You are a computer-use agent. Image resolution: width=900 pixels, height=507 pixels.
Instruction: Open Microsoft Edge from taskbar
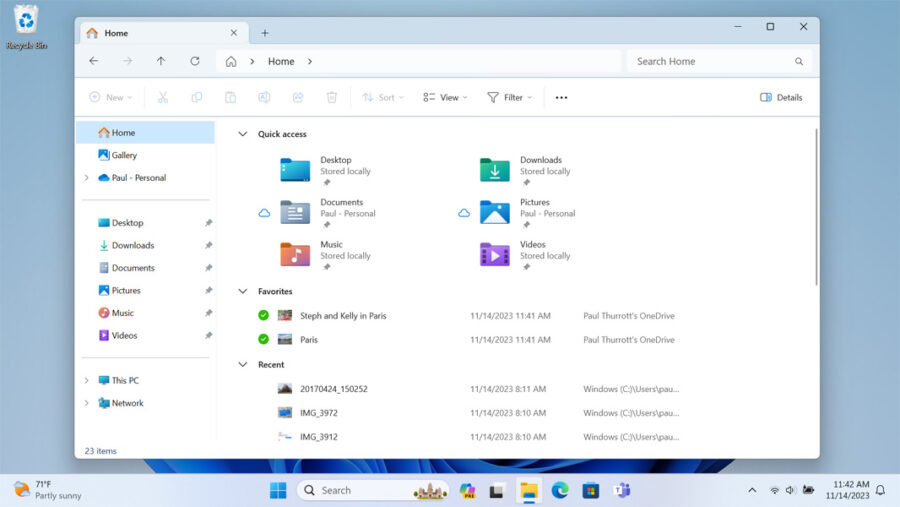[x=559, y=490]
